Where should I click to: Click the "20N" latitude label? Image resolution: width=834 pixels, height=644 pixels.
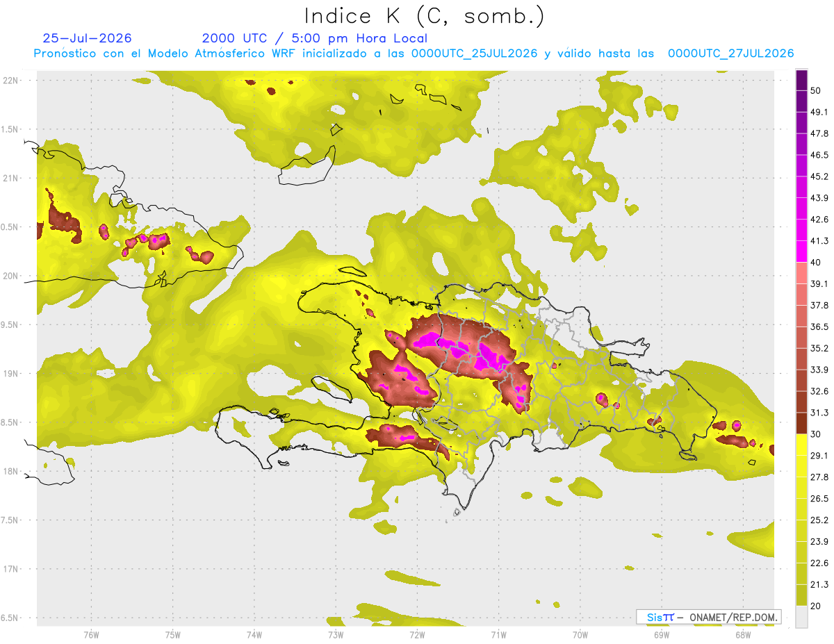[10, 276]
